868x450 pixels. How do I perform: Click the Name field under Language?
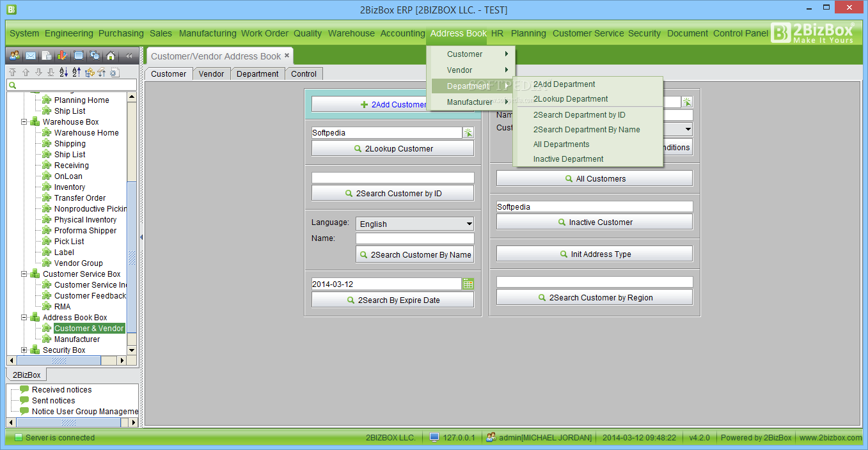pyautogui.click(x=415, y=238)
